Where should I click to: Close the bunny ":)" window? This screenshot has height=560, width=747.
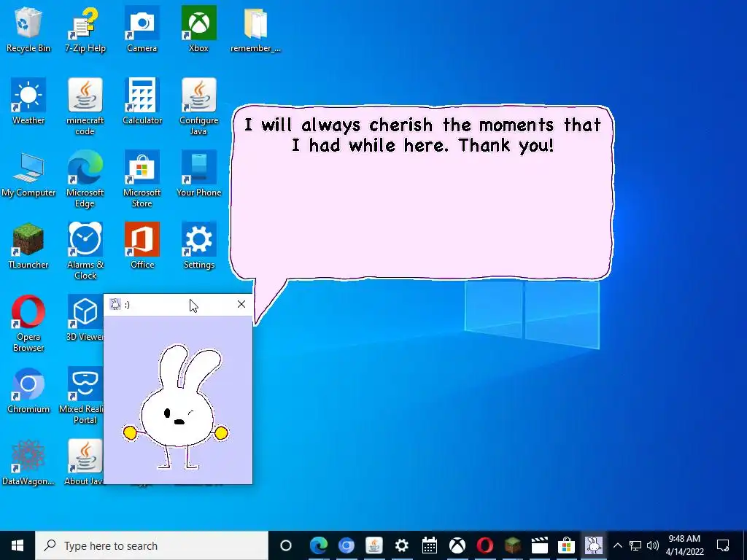click(x=241, y=304)
